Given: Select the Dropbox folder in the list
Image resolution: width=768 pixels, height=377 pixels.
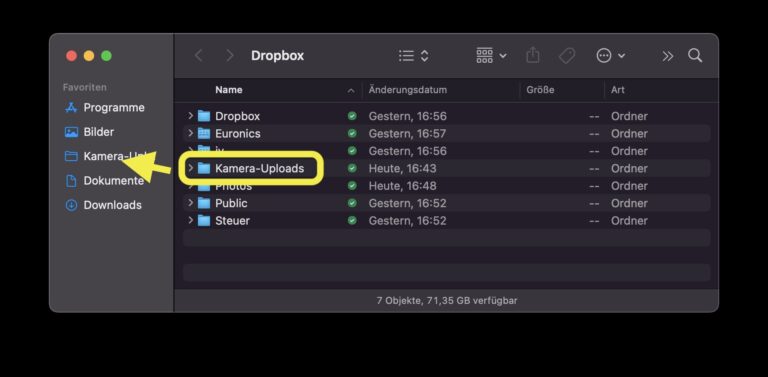Looking at the screenshot, I should [x=238, y=116].
